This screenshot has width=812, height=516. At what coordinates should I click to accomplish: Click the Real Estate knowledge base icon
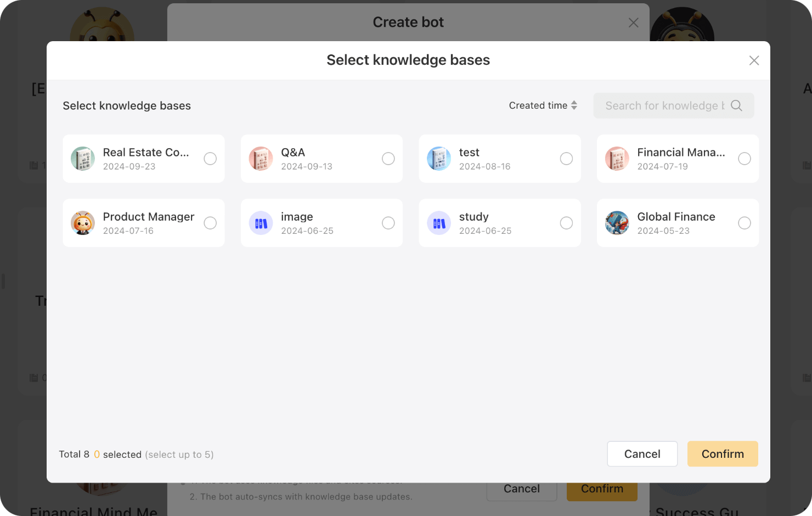tap(83, 159)
